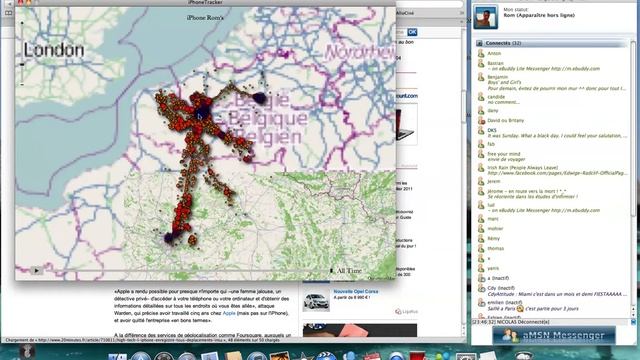Viewport: 640px width, 360px height.
Task: Click the status icon next to DKS
Action: [481, 131]
